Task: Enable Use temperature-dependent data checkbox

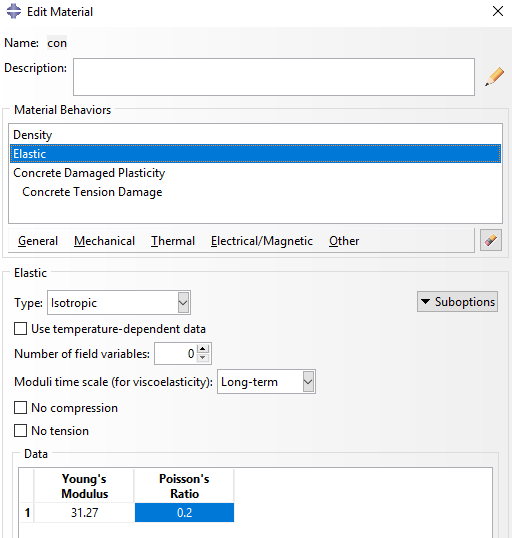Action: 20,329
